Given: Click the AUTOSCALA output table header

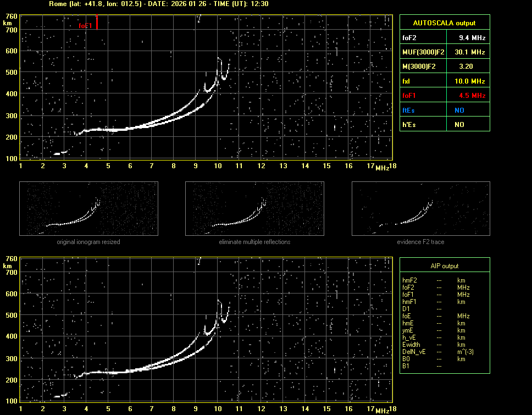Looking at the screenshot, I should [x=444, y=23].
